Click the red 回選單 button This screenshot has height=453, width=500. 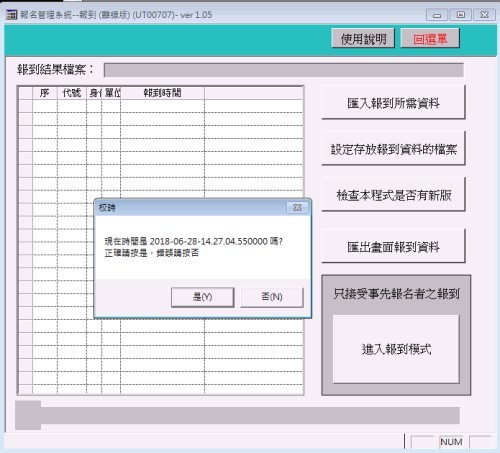[430, 39]
